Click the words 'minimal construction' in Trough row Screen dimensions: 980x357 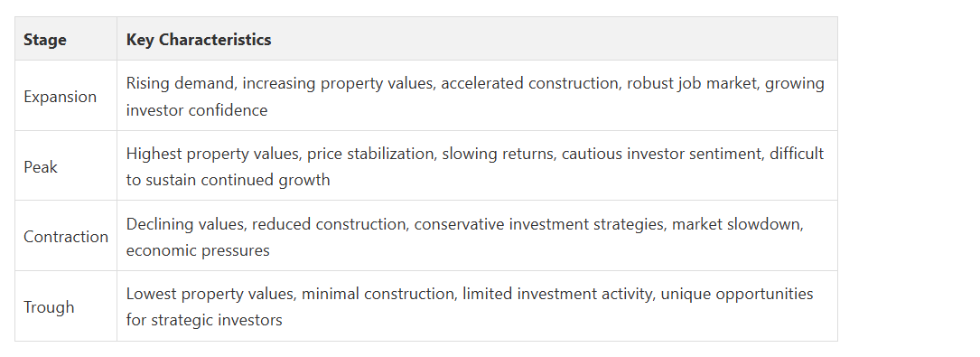(x=378, y=294)
